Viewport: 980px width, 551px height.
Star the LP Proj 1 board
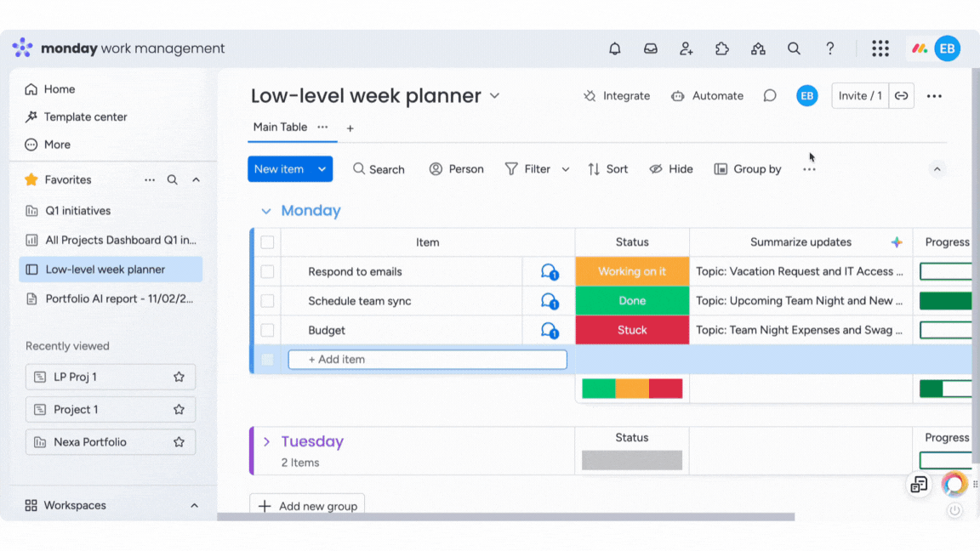click(179, 377)
